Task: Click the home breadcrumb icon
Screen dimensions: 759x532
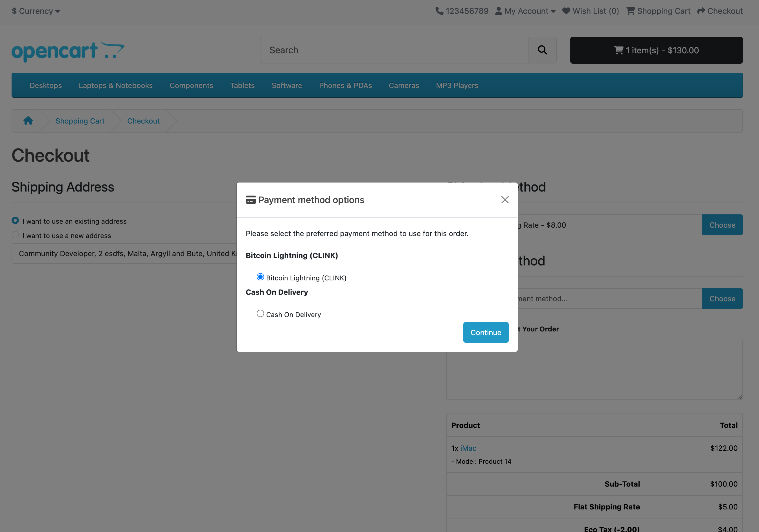Action: (28, 121)
